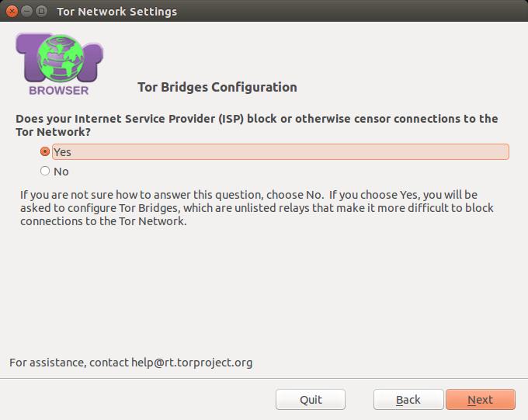528x420 pixels.
Task: Select the Yes radio button
Action: pyautogui.click(x=45, y=151)
